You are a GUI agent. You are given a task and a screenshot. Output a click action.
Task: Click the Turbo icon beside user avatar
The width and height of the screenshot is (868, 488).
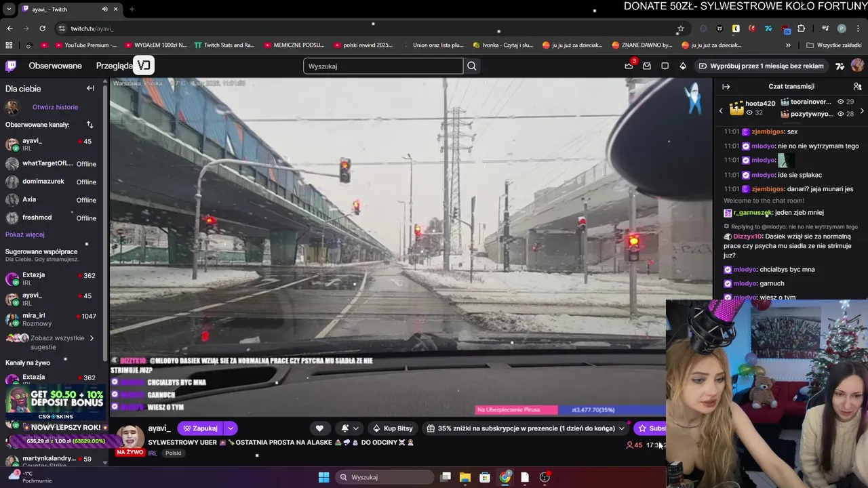point(840,66)
